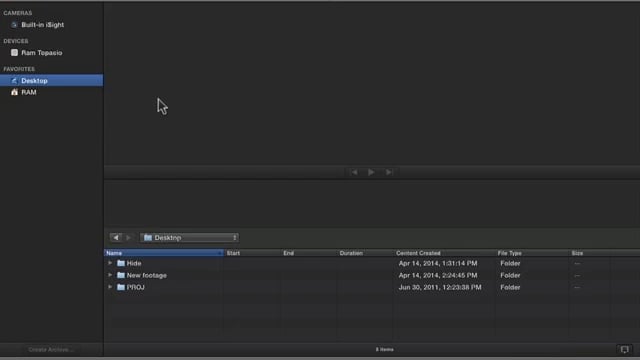The image size is (640, 360).
Task: Click the RAM home folder icon
Action: click(x=14, y=92)
